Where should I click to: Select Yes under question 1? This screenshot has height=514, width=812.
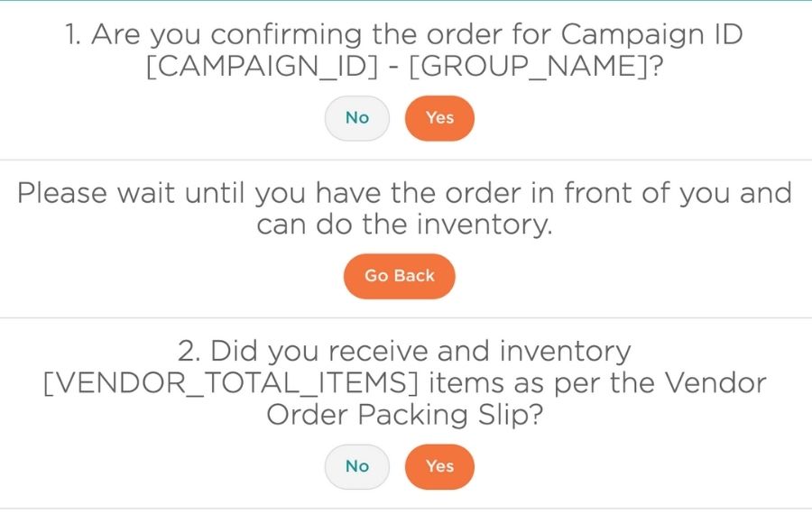[439, 118]
